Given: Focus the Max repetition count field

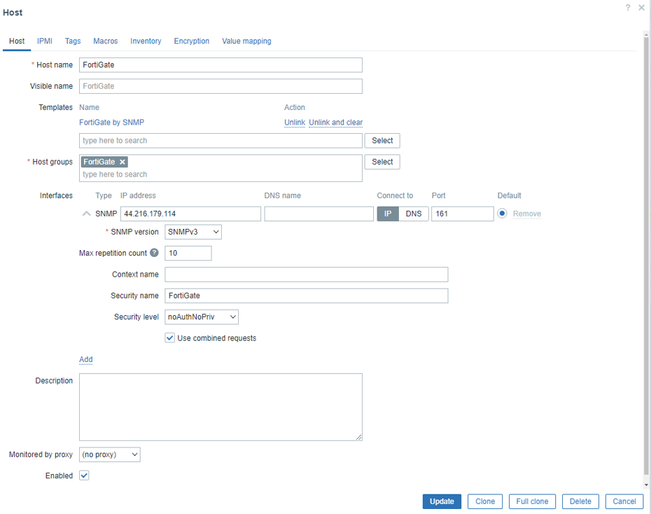Looking at the screenshot, I should (x=188, y=253).
